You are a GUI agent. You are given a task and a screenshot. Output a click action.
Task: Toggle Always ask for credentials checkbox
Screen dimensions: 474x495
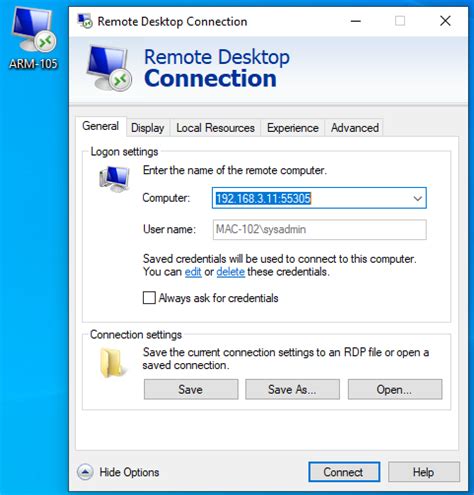click(x=149, y=298)
